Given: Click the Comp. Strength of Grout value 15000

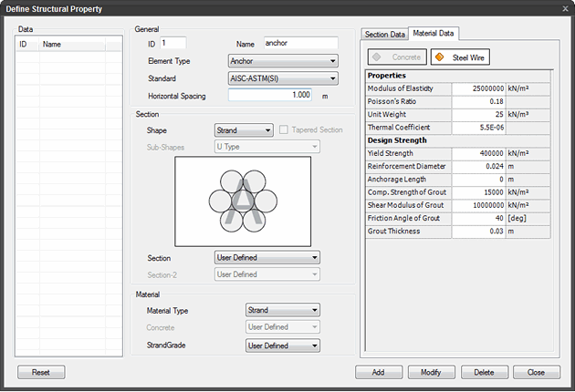Looking at the screenshot, I should [x=478, y=192].
